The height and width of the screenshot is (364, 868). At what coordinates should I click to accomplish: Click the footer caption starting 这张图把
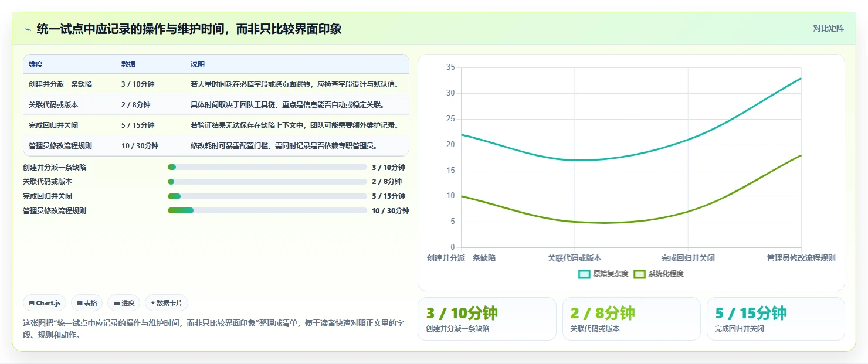(x=213, y=329)
